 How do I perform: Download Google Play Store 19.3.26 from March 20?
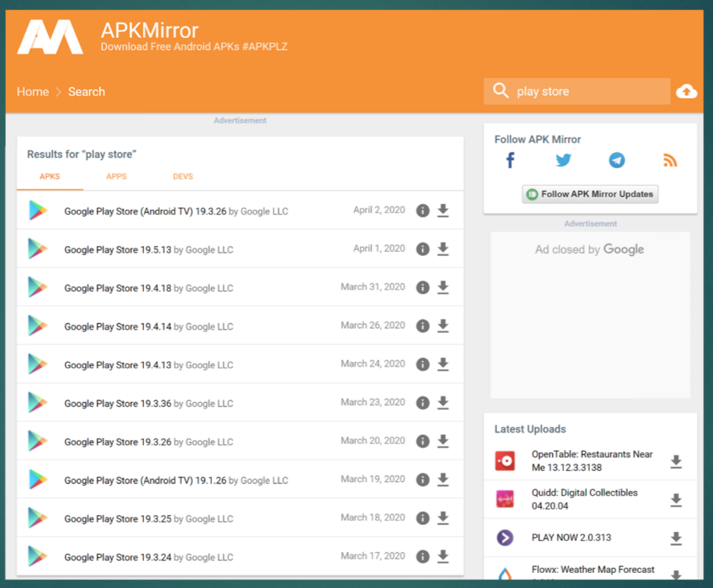(443, 441)
